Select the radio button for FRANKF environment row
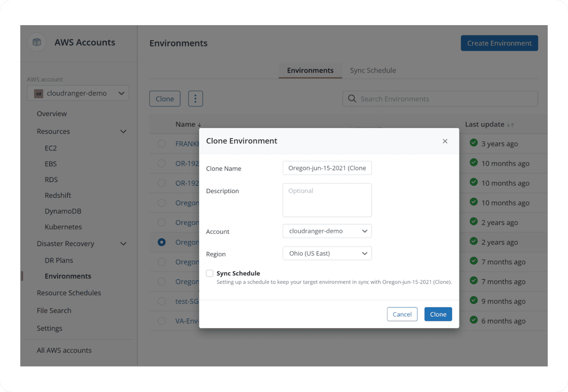Screen dimensions: 568x392 click(x=162, y=143)
